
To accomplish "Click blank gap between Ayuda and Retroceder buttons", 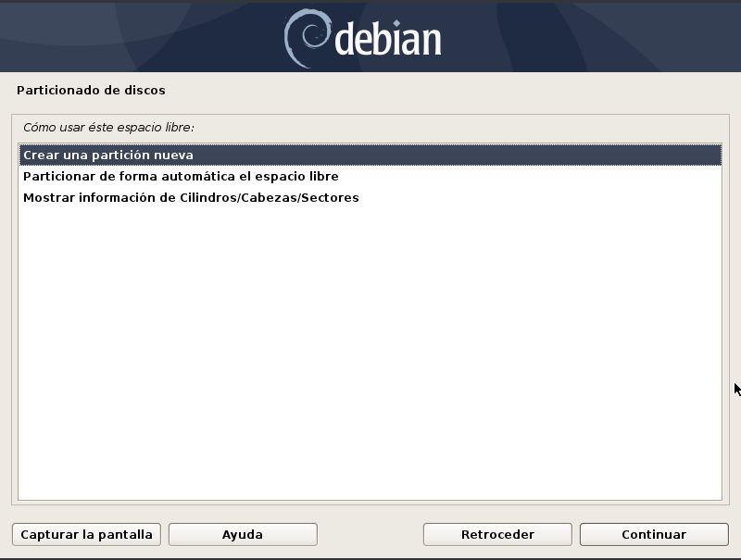I will coord(370,534).
